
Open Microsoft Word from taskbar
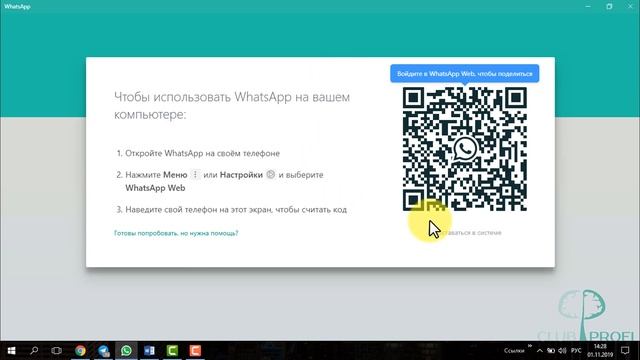pos(149,351)
